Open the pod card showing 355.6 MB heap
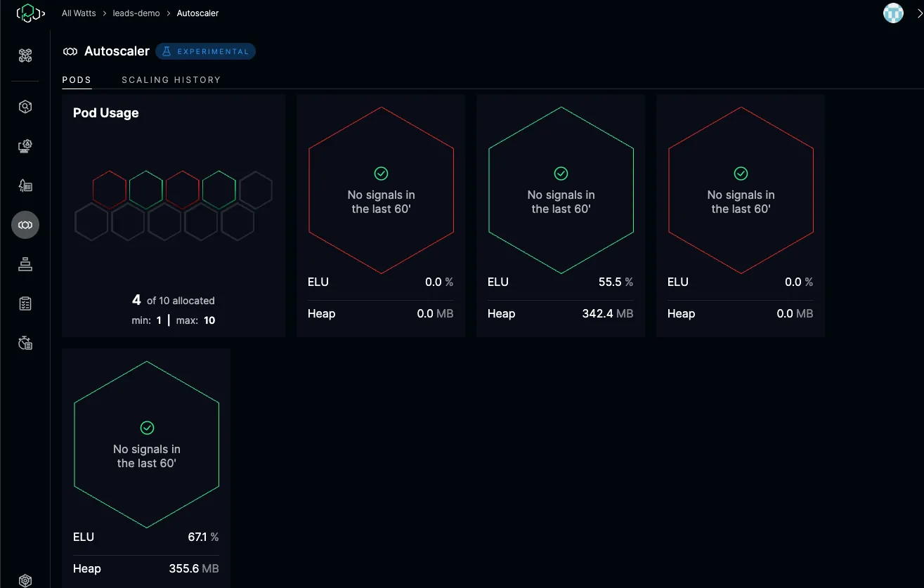924x588 pixels. 146,468
